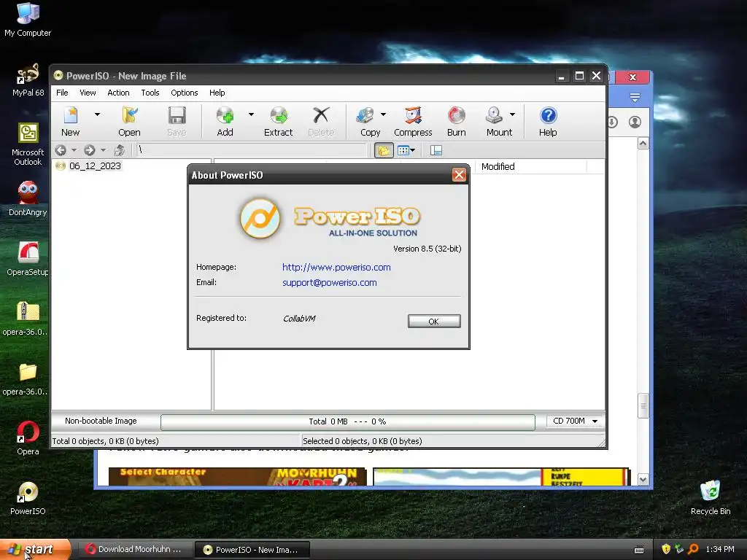Click the Total 0 MB capacity bar
Screen dimensions: 747x560
pos(348,422)
